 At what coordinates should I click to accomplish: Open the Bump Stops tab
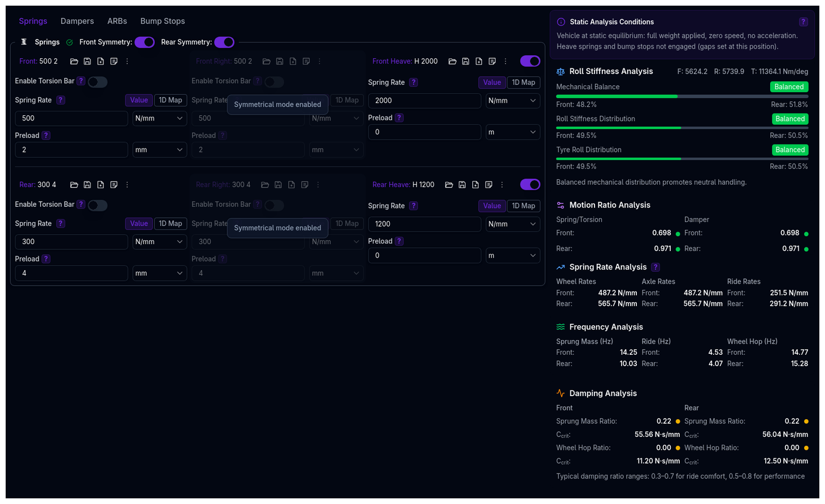click(162, 21)
